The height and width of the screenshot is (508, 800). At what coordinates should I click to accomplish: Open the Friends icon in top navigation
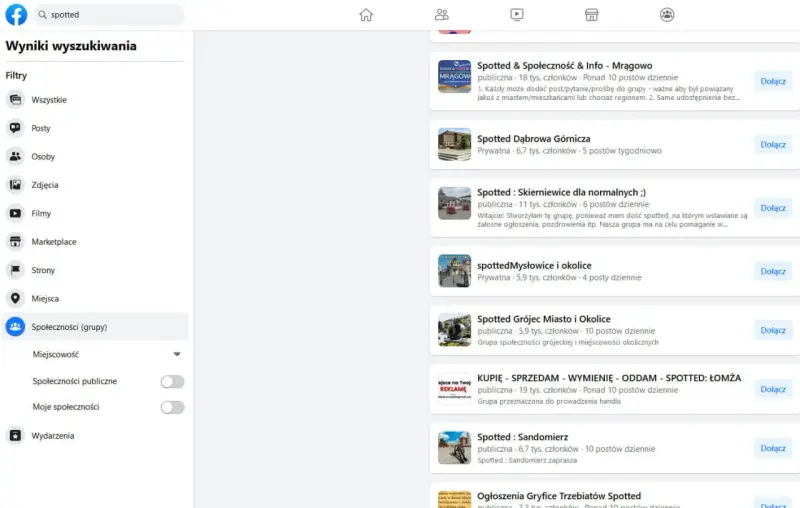point(441,15)
